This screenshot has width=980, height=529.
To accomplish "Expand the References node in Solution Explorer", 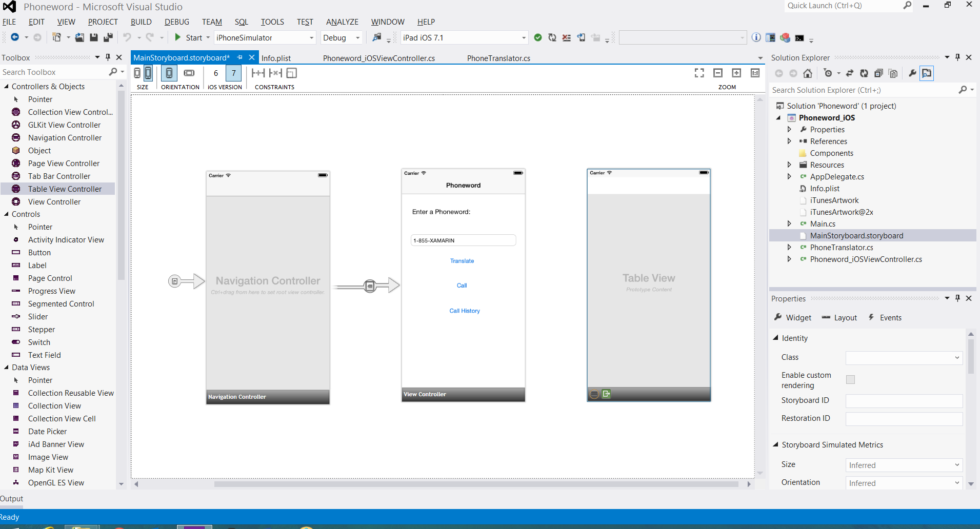I will [x=789, y=141].
